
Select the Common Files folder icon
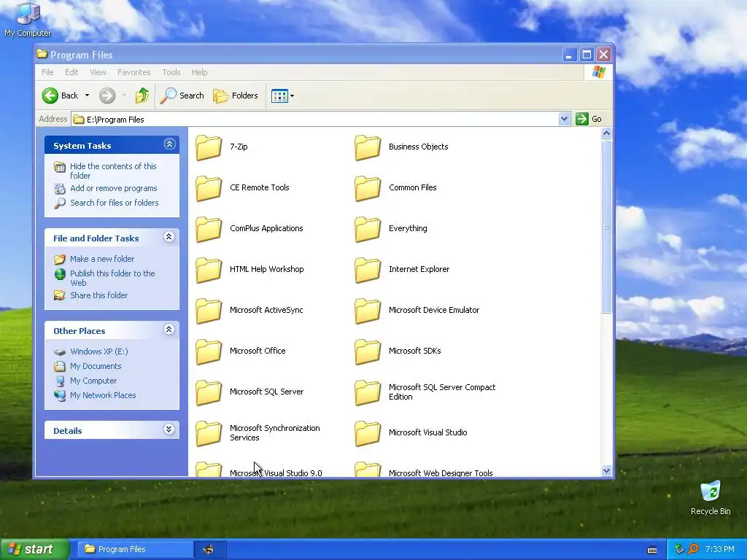(368, 187)
